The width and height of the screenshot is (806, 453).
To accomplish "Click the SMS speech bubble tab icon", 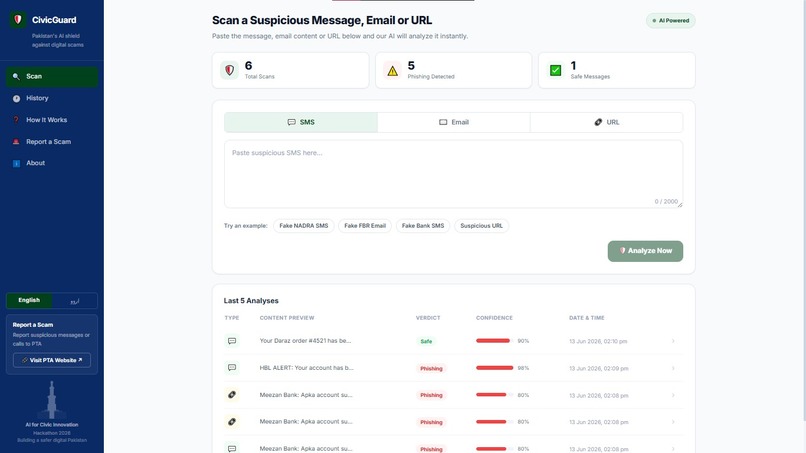I will click(291, 122).
